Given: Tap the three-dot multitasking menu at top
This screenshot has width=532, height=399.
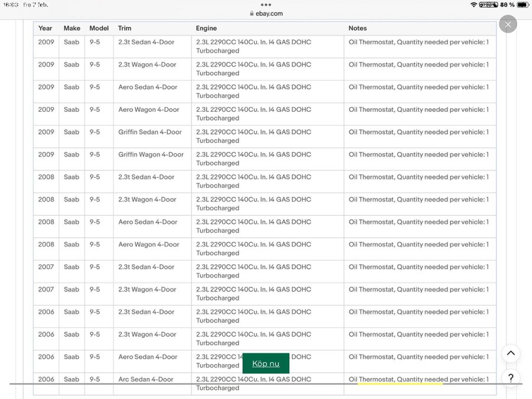Looking at the screenshot, I should pyautogui.click(x=266, y=5).
